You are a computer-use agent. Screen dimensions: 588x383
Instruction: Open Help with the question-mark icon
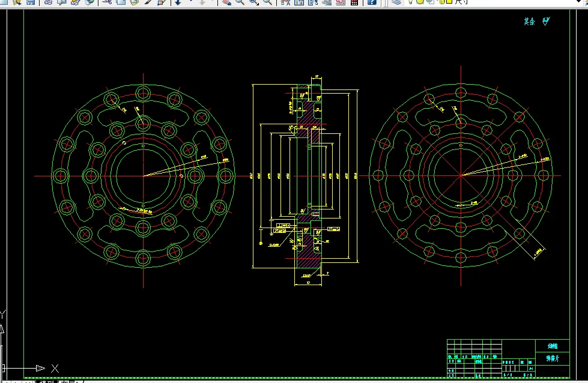(372, 2)
